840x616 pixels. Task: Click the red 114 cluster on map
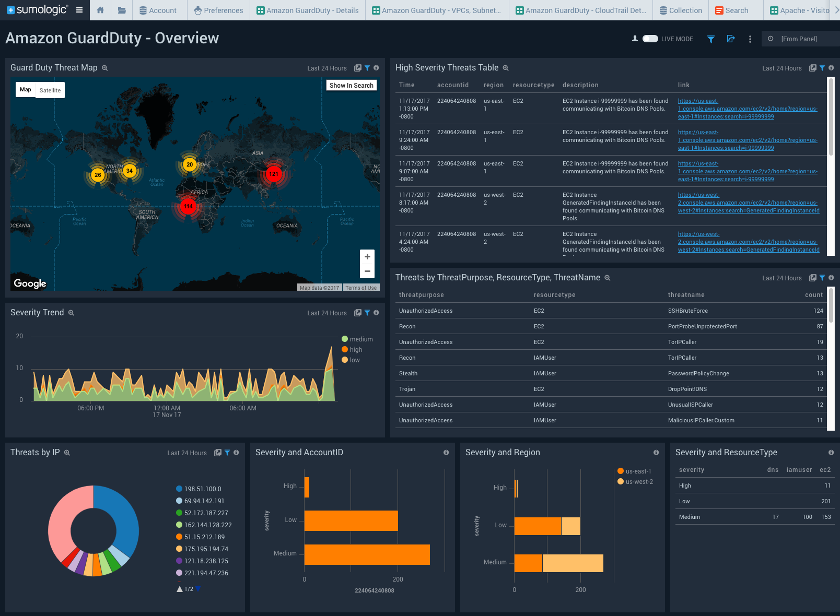pyautogui.click(x=188, y=206)
